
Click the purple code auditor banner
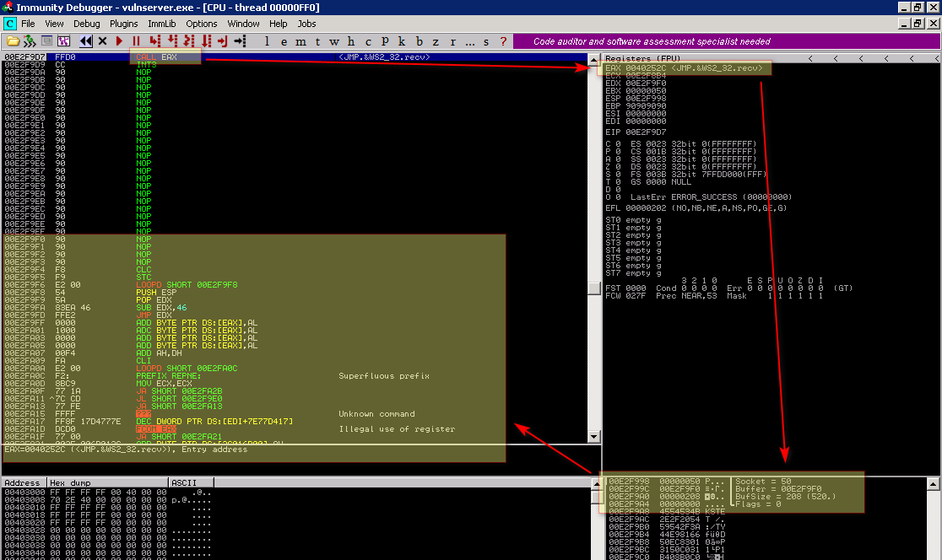click(x=727, y=40)
